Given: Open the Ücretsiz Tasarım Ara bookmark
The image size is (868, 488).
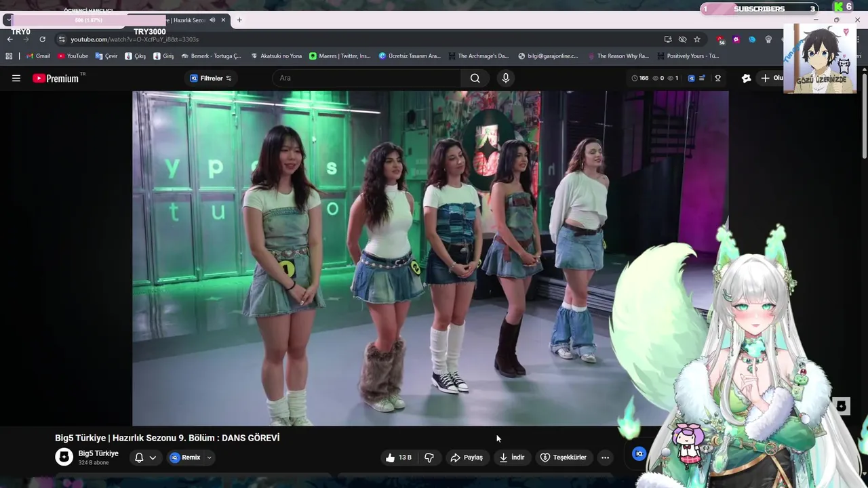Looking at the screenshot, I should (x=410, y=56).
